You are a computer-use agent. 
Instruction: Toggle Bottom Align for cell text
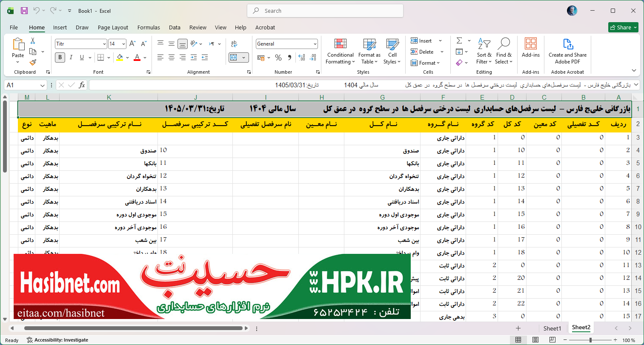click(x=183, y=43)
